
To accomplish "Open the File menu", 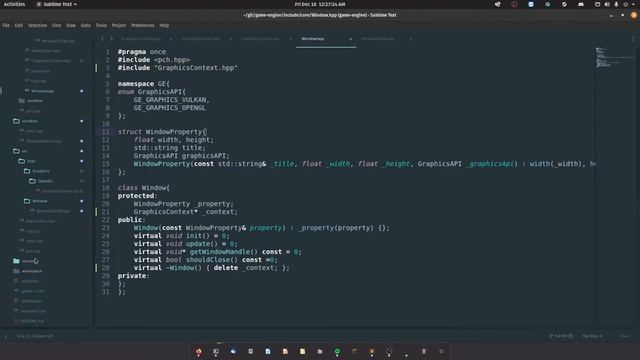I will pos(6,25).
